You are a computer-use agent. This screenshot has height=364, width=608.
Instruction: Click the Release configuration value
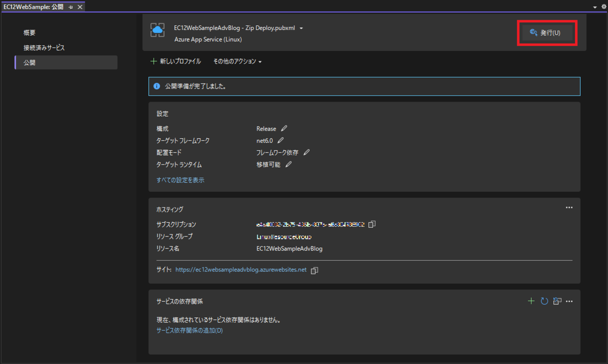(x=266, y=129)
